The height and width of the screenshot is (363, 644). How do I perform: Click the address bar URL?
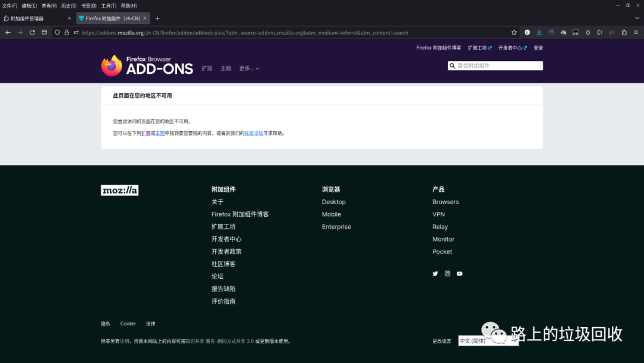click(x=245, y=33)
